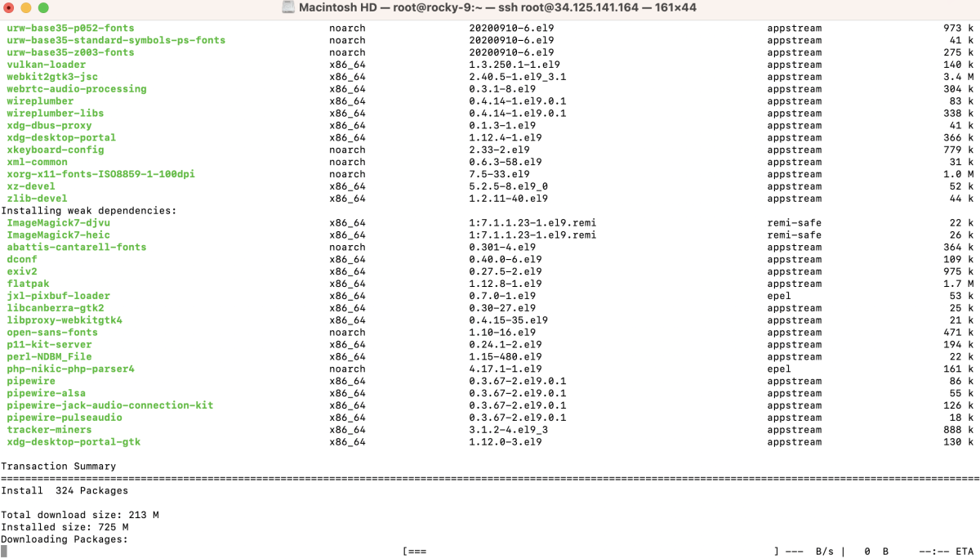This screenshot has height=559, width=980.
Task: Click the 'Total download size: 213 M' line
Action: click(x=80, y=515)
